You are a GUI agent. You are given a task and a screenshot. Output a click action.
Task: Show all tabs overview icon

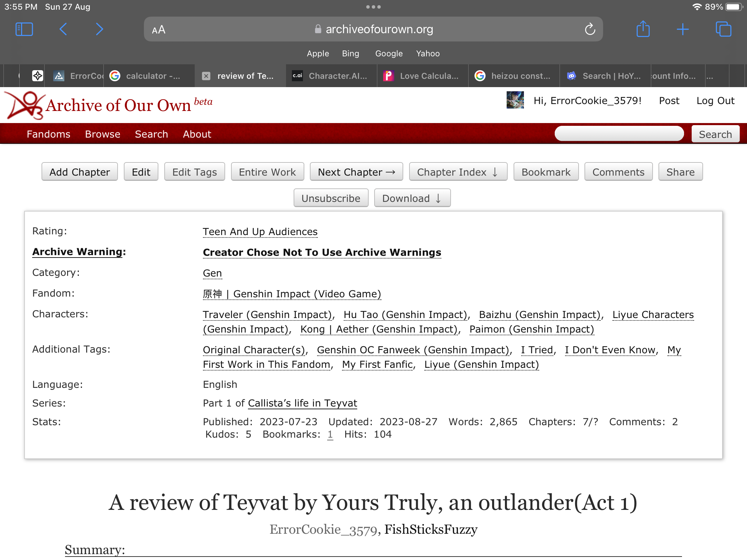click(723, 29)
